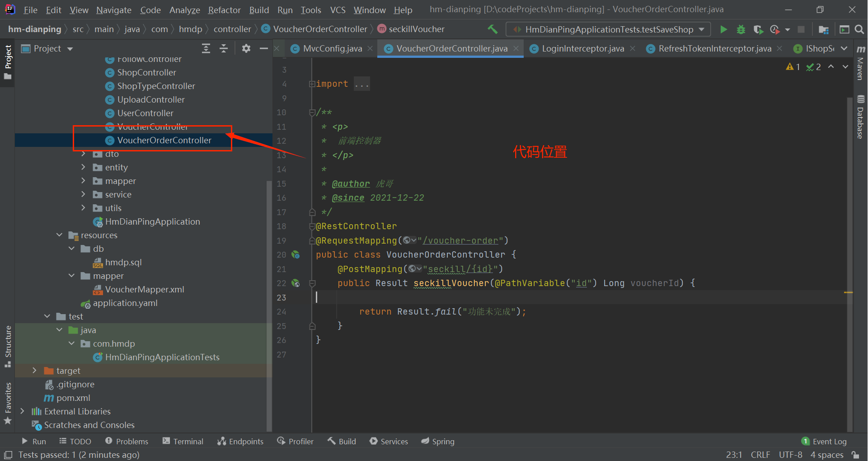Open the Favorites tool window

pyautogui.click(x=8, y=404)
